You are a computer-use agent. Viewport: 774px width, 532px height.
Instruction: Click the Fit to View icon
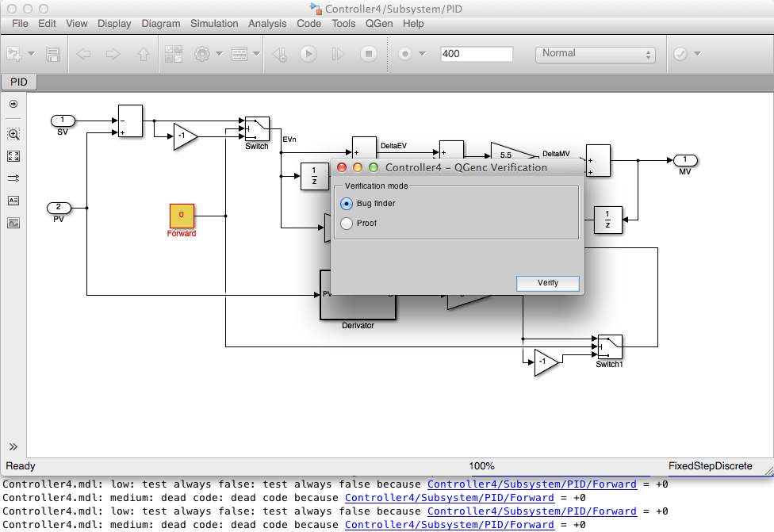[13, 156]
